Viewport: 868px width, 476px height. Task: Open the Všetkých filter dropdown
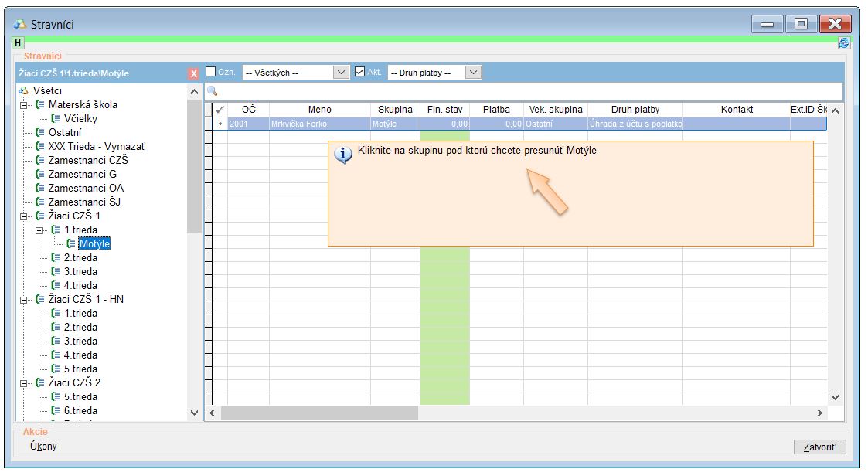(341, 72)
